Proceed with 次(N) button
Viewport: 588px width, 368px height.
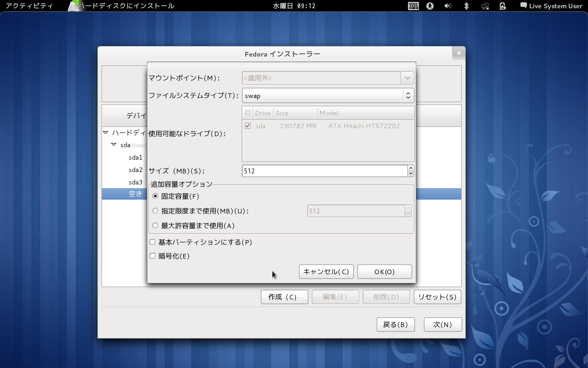coord(443,324)
